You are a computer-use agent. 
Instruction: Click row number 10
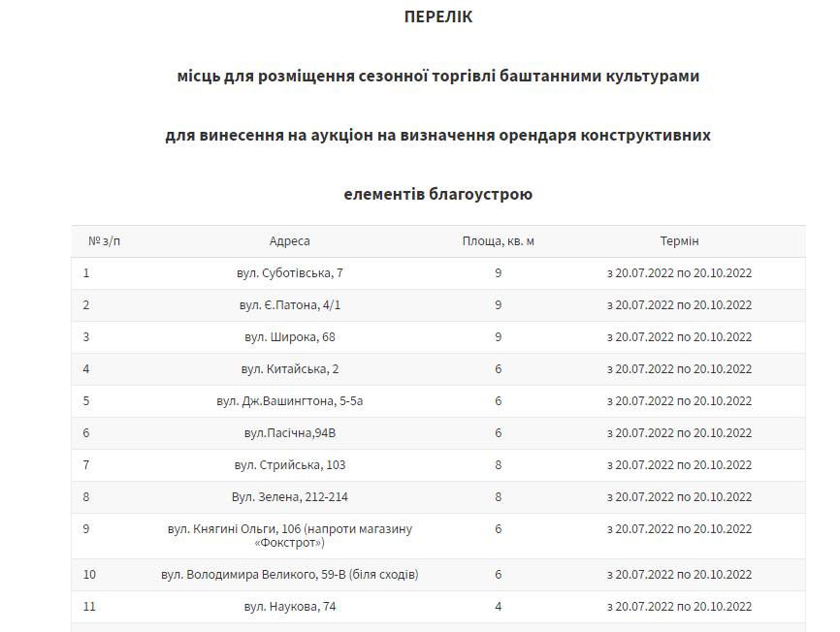tap(89, 575)
